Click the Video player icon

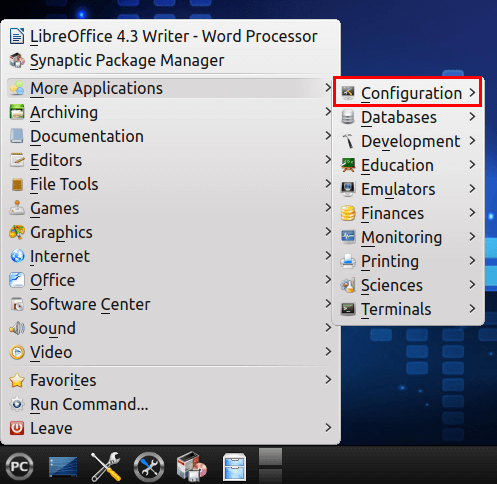[17, 352]
